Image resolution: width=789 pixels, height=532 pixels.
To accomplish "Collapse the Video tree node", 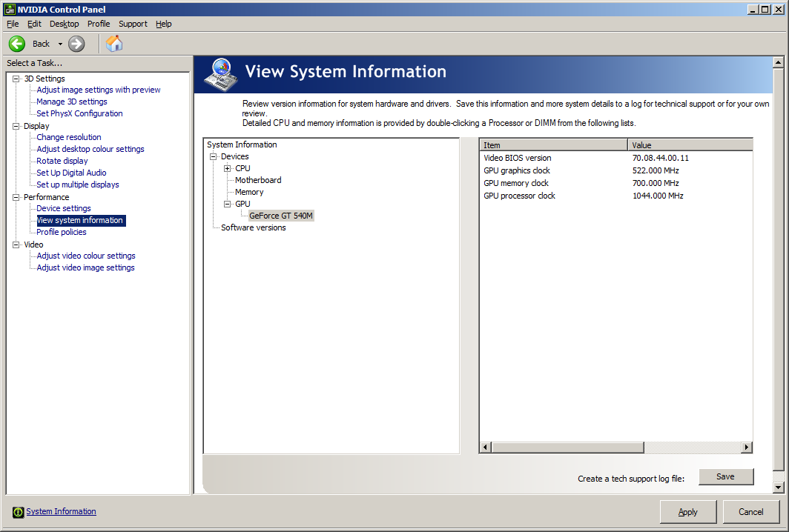I will (16, 245).
